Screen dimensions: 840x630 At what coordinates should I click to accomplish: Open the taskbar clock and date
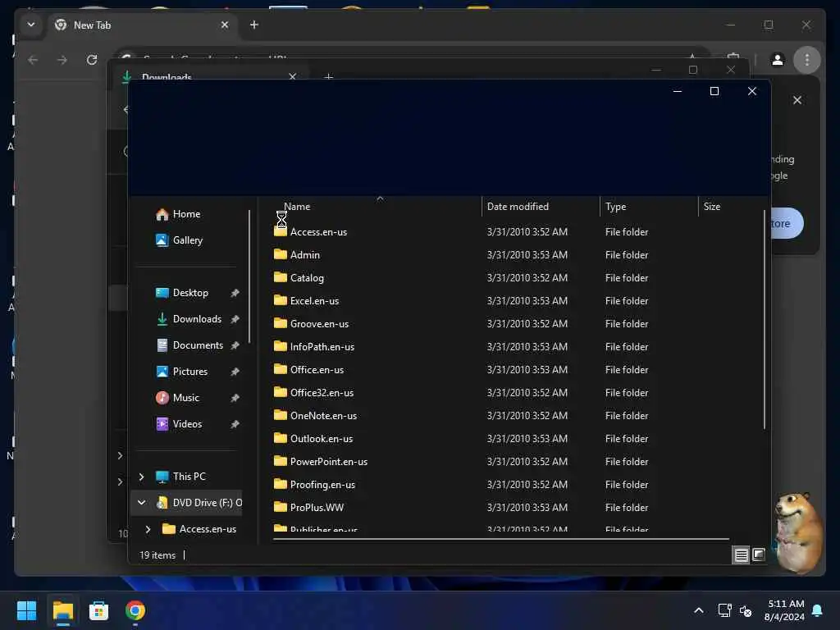(x=784, y=610)
